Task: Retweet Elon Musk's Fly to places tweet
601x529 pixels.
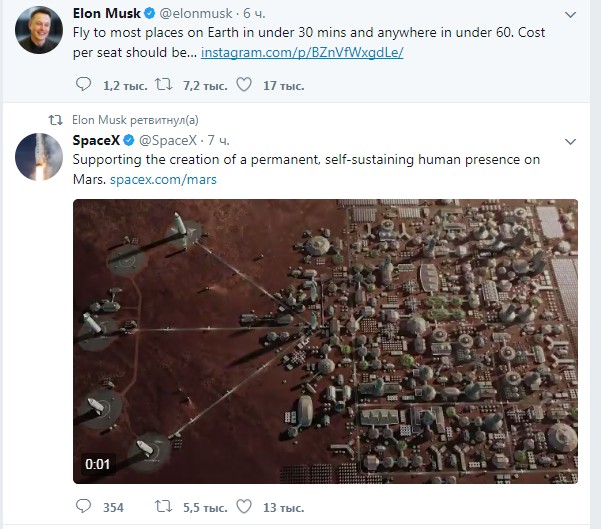Action: [164, 84]
